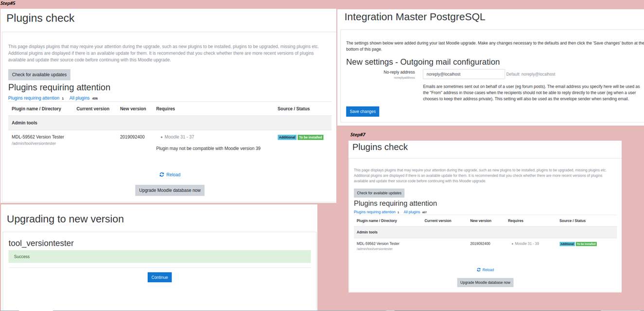Click To be installed badge in Step 7 table
Screen dimensions: 644x311
586,244
